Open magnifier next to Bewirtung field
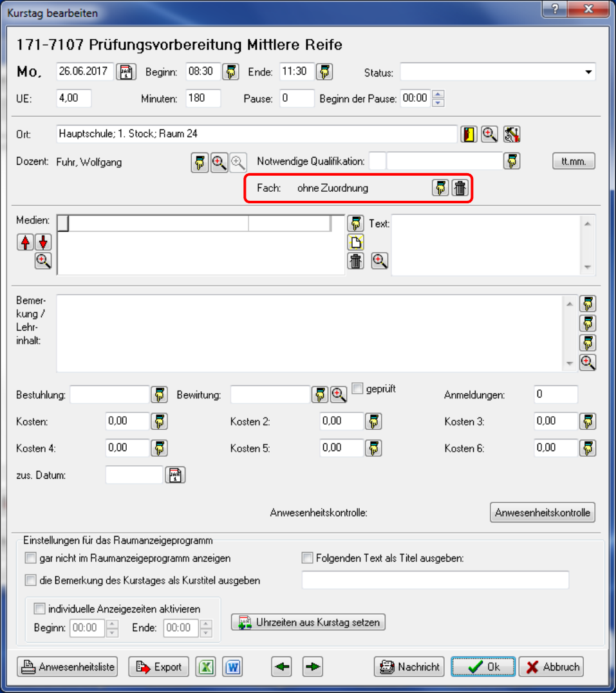This screenshot has width=616, height=693. [339, 394]
